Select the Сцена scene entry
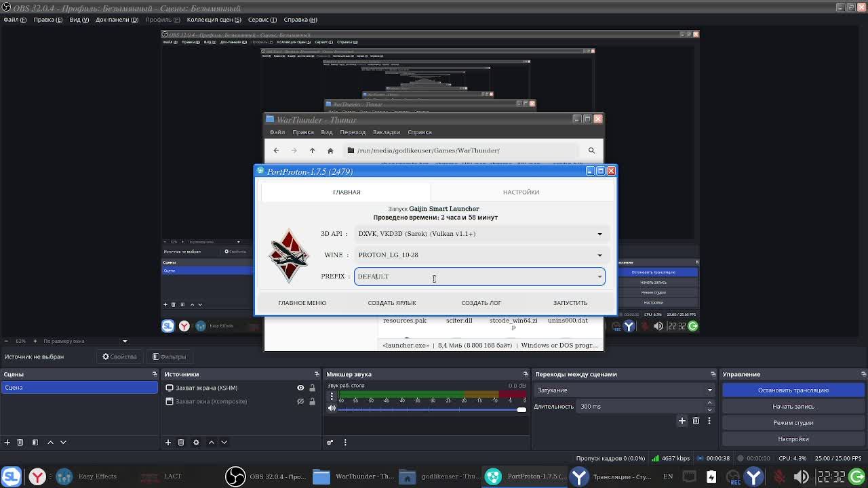Screen dimensions: 868x488 (79, 388)
